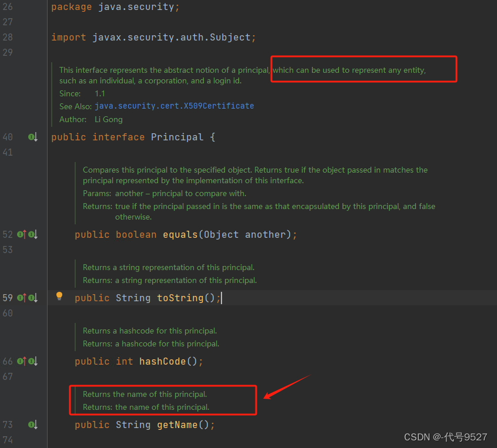The image size is (497, 448).
Task: Click line number 40 in the gutter
Action: [8, 137]
